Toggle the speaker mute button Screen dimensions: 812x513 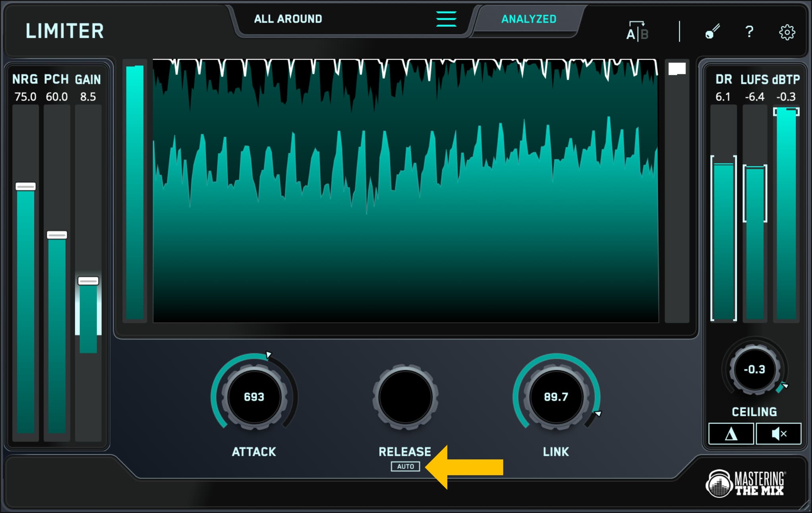[x=779, y=434]
